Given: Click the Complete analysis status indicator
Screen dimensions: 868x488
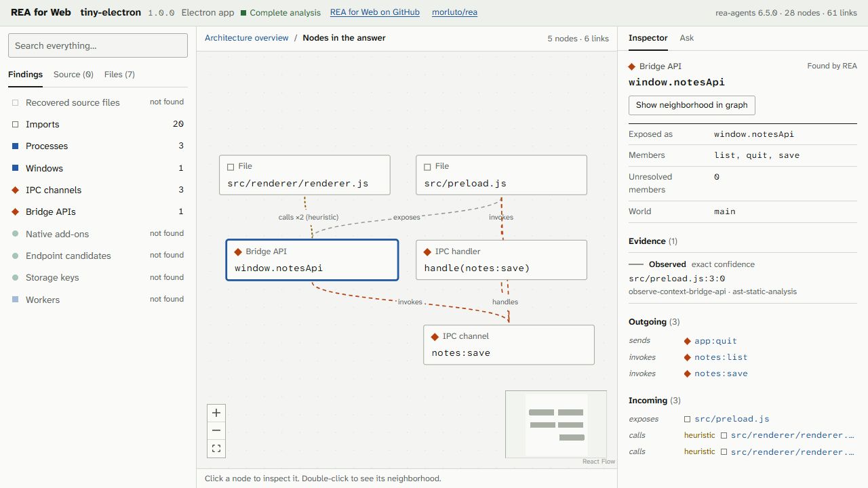Looking at the screenshot, I should (280, 12).
